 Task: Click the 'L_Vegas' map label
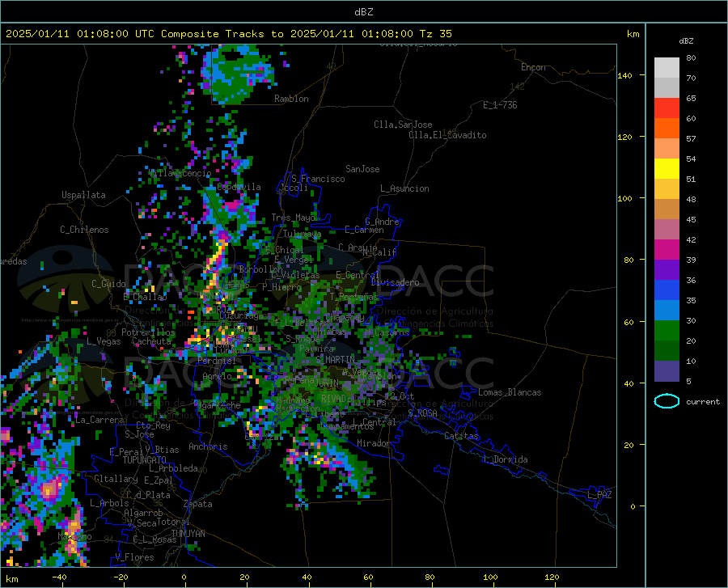[104, 341]
